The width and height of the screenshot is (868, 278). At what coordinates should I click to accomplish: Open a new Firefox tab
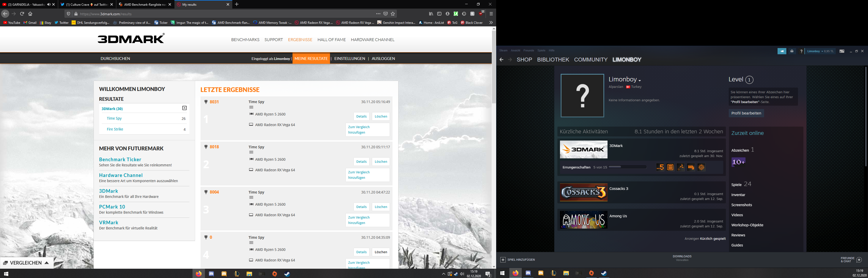tap(237, 4)
